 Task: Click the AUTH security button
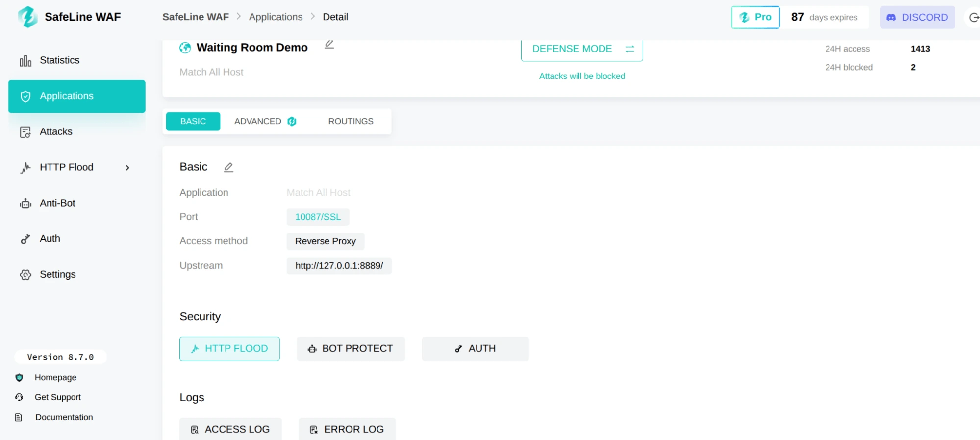[476, 349]
